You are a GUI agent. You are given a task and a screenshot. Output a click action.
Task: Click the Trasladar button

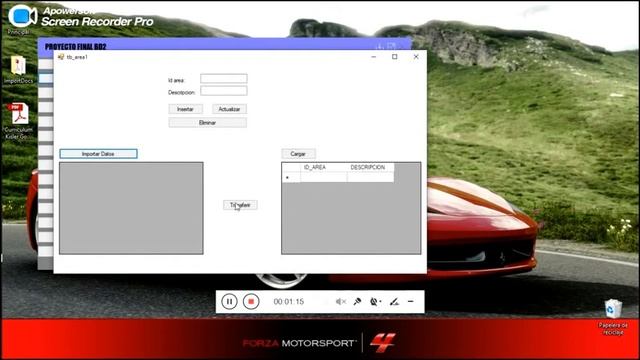coord(240,205)
